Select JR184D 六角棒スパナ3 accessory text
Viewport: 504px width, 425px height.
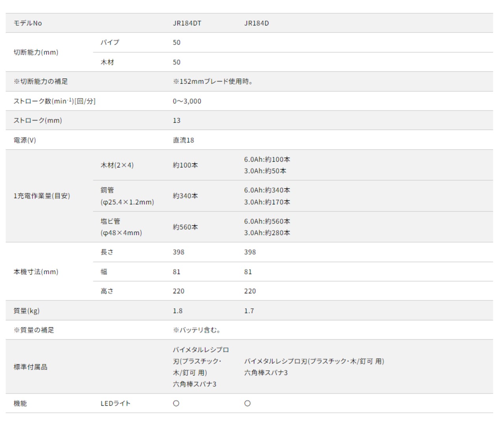point(266,373)
